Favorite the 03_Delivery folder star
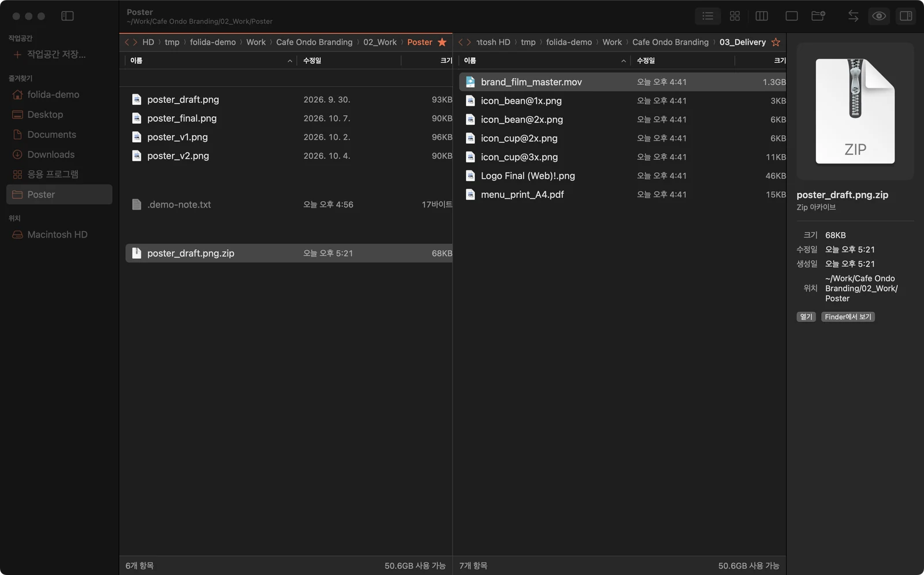Screen dimensions: 924x575 pyautogui.click(x=776, y=42)
